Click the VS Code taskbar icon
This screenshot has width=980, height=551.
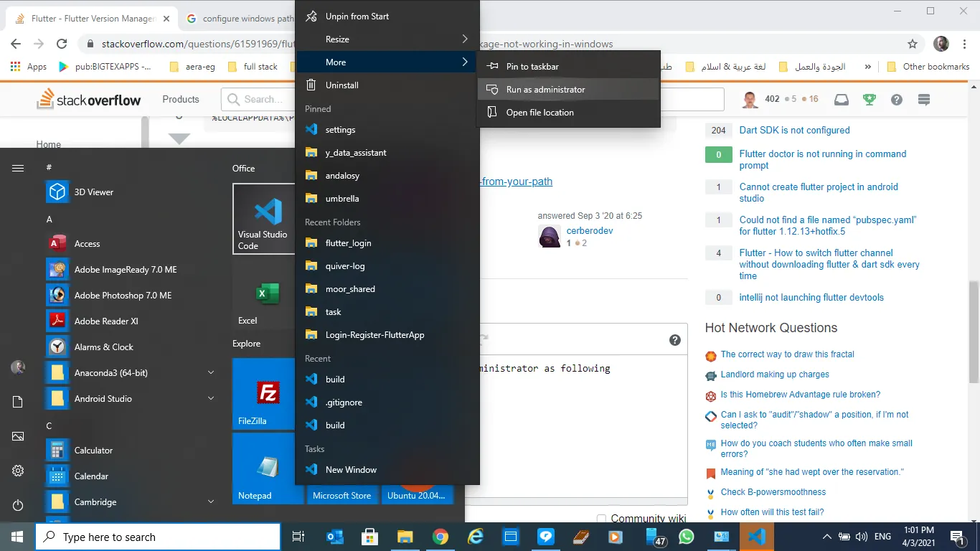point(757,537)
